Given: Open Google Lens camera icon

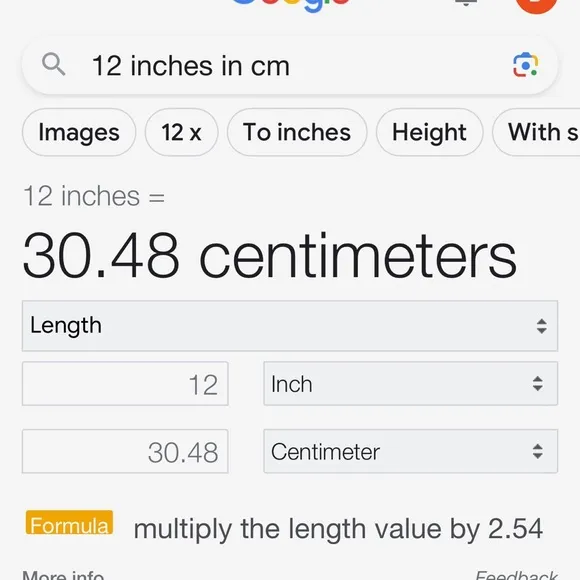Looking at the screenshot, I should coord(526,65).
